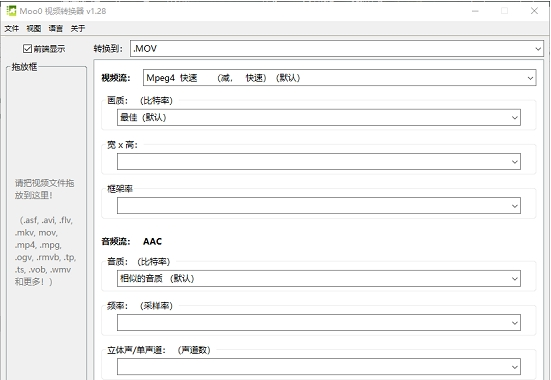The width and height of the screenshot is (551, 380).
Task: Close the Moo0 video converter window
Action: (534, 11)
